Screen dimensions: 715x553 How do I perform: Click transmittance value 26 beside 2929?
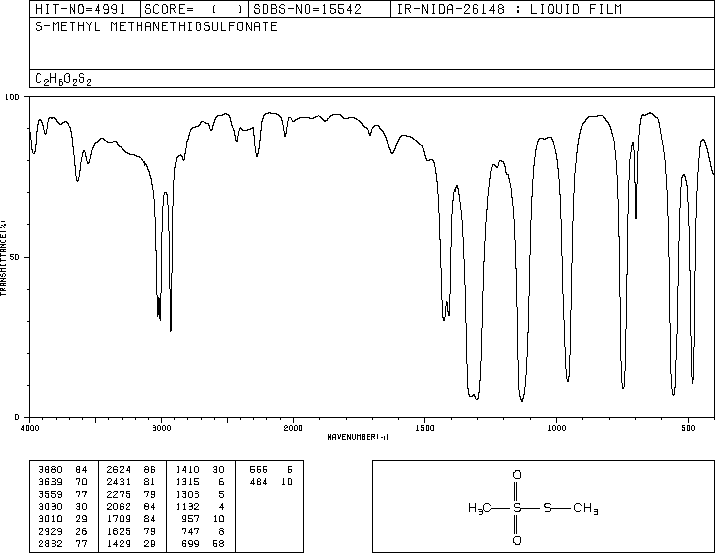[82, 531]
